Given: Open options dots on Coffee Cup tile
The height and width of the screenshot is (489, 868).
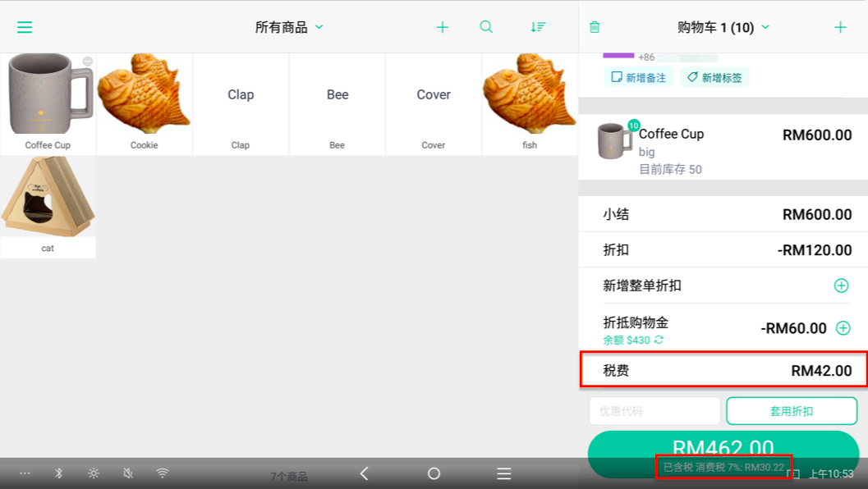Looking at the screenshot, I should 88,61.
